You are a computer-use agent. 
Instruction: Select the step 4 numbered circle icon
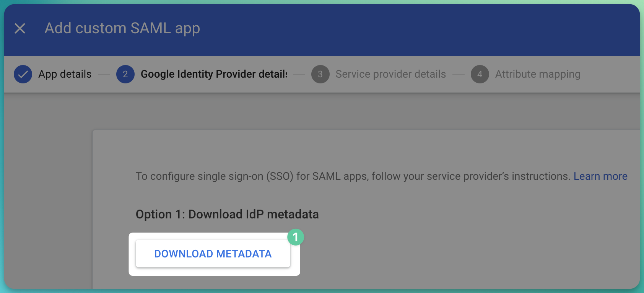point(480,74)
